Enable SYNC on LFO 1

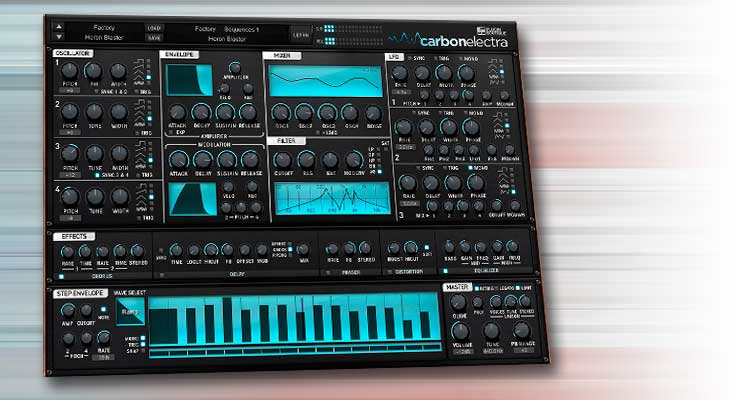click(x=409, y=58)
